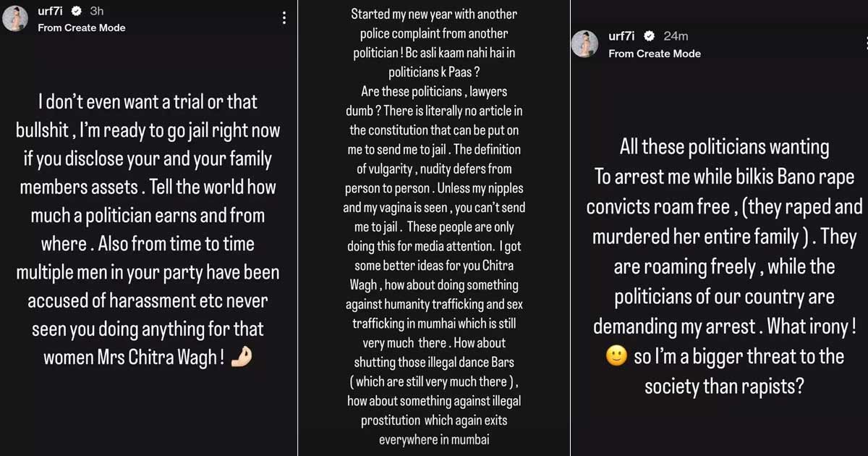
Task: Tap the flexed bicep emoji after Chitra Wagh
Action: pos(240,358)
